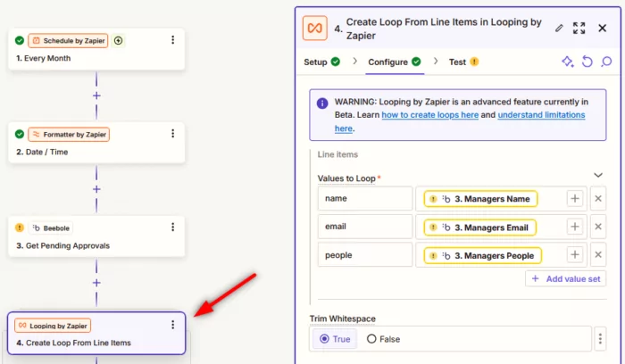625x364 pixels.
Task: Open the three-dot menu on Every Month step
Action: click(x=172, y=40)
